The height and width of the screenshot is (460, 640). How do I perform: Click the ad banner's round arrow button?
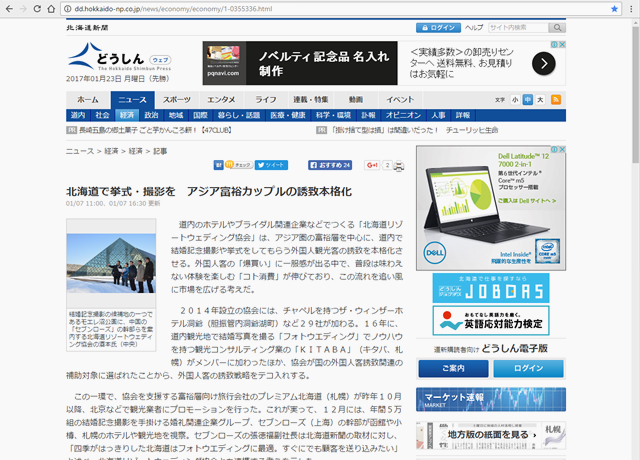point(543,63)
